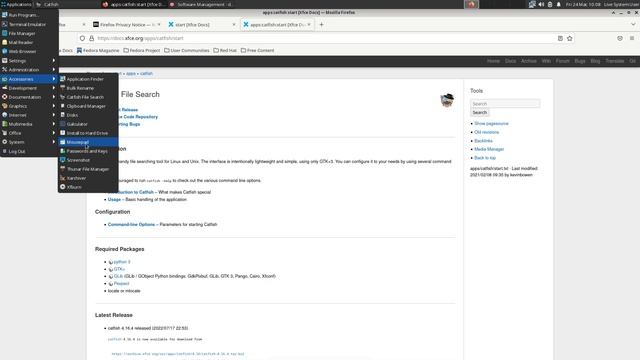Click the Software Management taskbar window button
Viewport: 640px width, 360px height.
(x=201, y=4)
